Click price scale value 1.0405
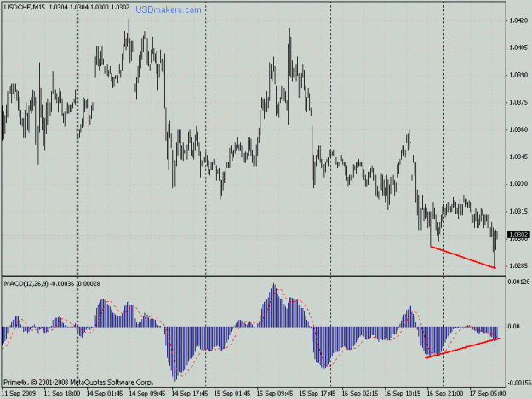 click(x=518, y=48)
